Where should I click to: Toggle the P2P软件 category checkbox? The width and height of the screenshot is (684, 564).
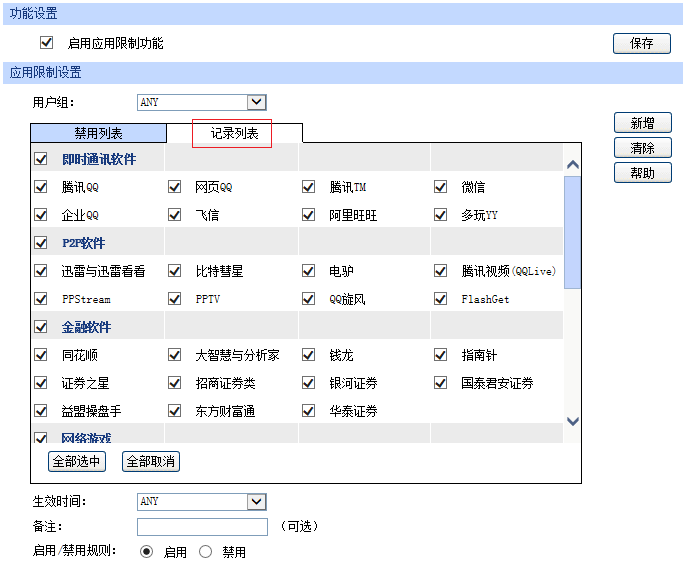41,243
